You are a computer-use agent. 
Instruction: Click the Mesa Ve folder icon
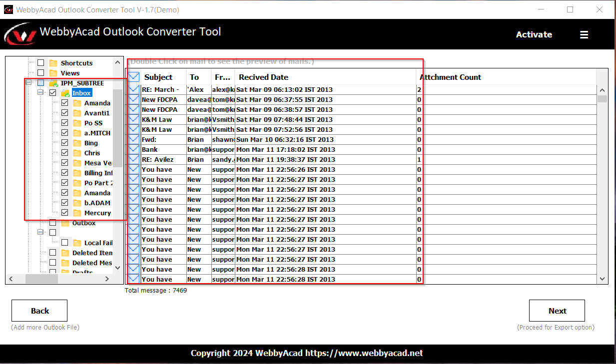[77, 163]
